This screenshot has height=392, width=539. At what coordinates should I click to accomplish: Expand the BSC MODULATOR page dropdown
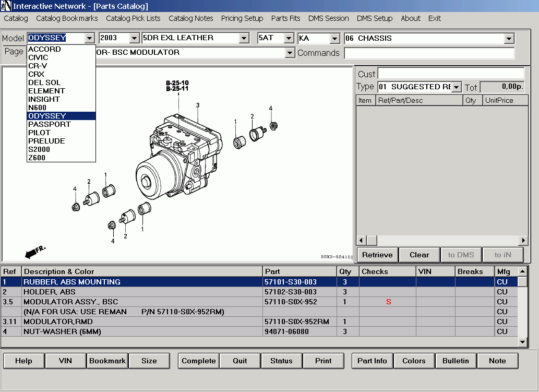(290, 53)
